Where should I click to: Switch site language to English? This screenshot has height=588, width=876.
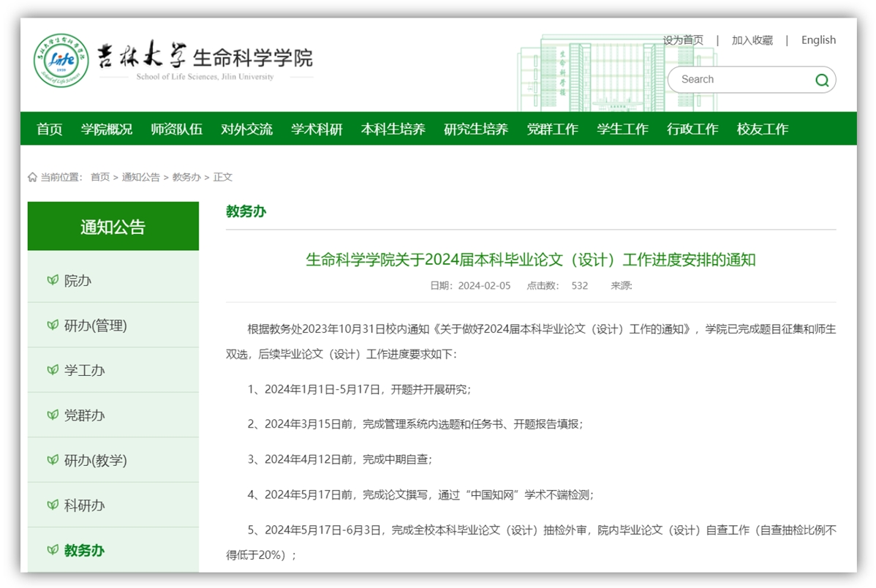[x=818, y=40]
